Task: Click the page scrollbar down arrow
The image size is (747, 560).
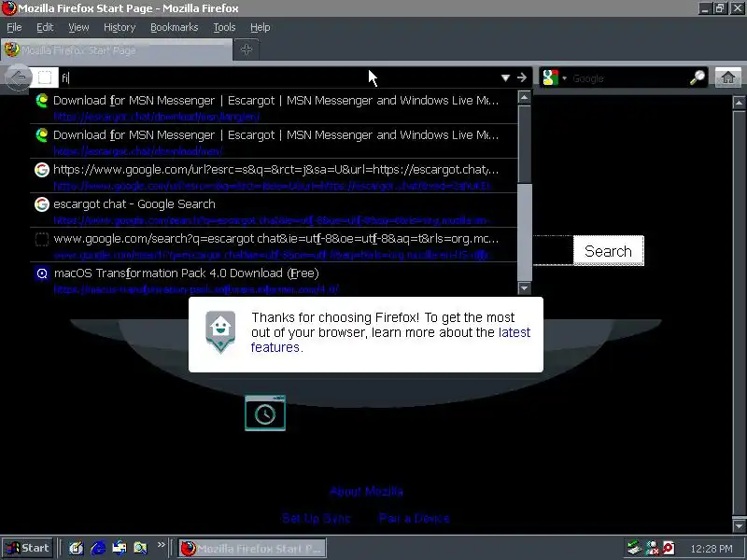Action: coord(739,525)
